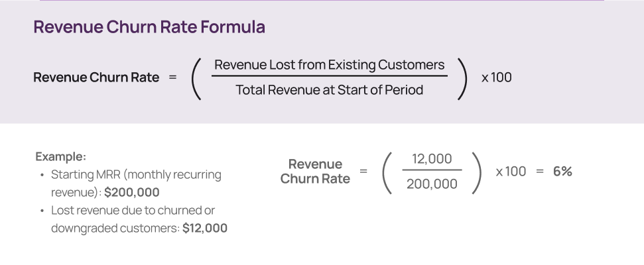Click the "Revenue Churn Rate Formula" heading
Viewport: 644px width, 265px height.
[149, 28]
